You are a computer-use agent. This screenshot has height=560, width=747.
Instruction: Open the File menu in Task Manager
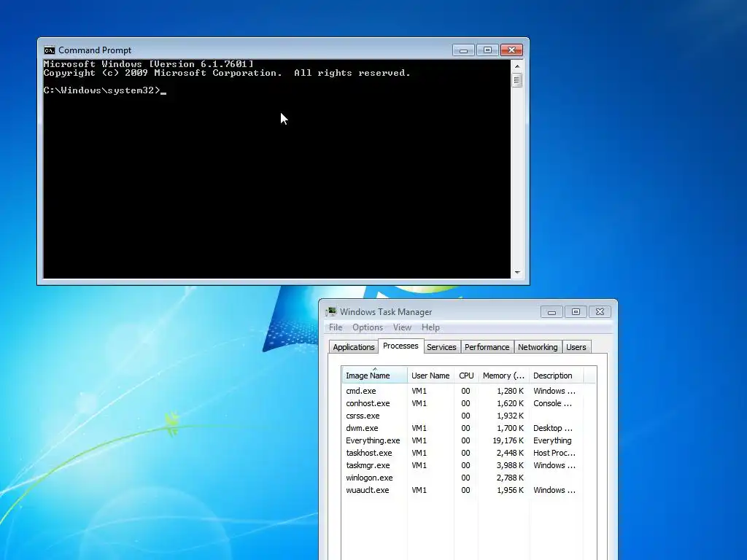(336, 327)
